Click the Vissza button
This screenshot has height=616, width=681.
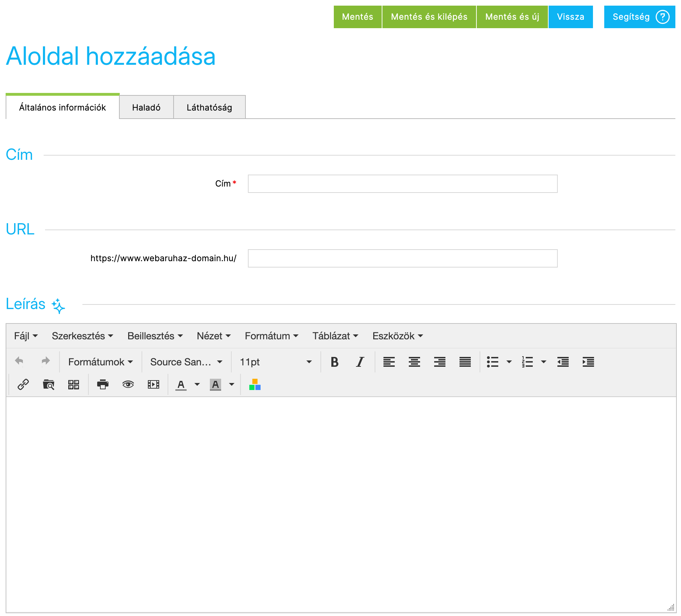(x=571, y=17)
